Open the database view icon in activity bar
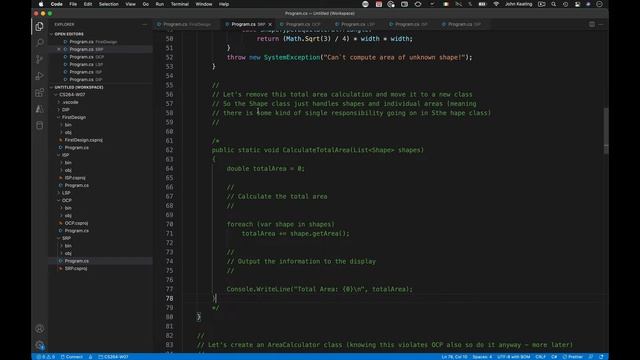 click(40, 125)
